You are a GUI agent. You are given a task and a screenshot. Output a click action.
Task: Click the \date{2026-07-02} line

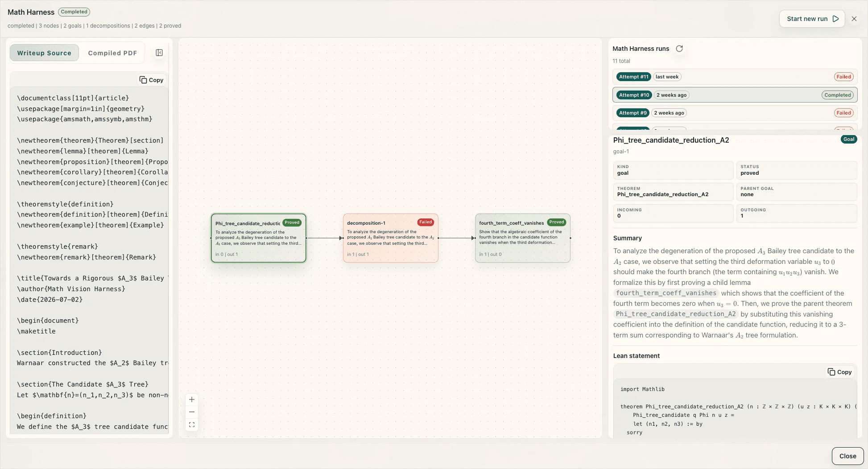pos(50,300)
